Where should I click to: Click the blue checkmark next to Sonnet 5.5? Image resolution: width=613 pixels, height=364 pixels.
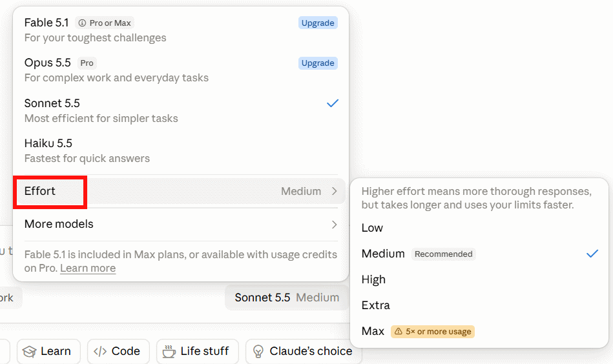(x=332, y=103)
